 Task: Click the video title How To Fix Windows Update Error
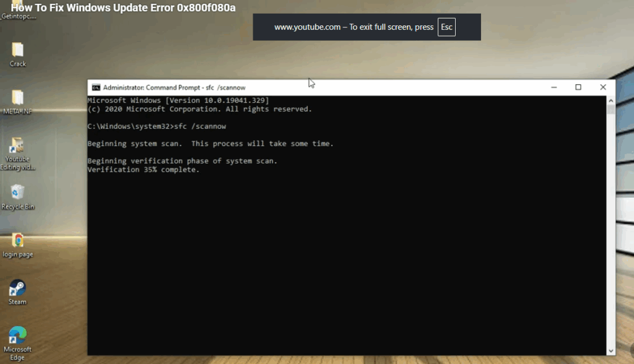tap(124, 8)
